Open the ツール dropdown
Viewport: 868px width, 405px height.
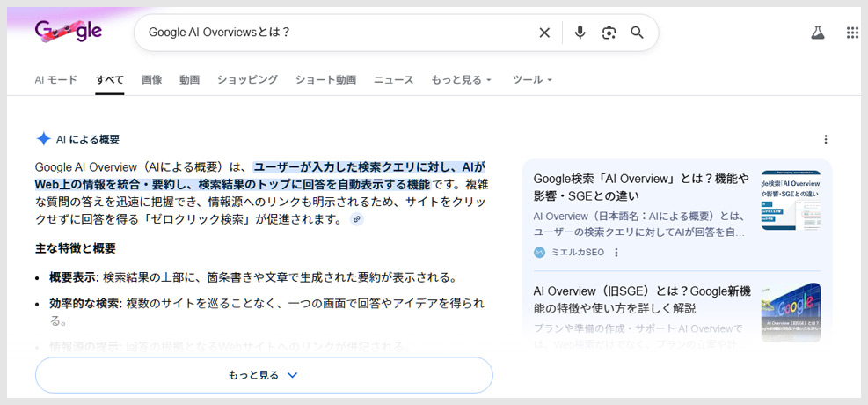click(x=532, y=80)
